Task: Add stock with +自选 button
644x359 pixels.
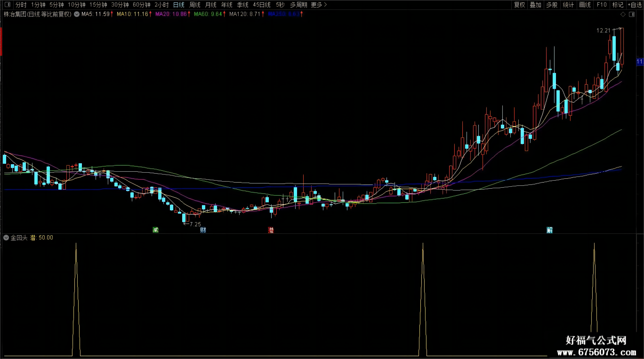Action: click(x=635, y=5)
